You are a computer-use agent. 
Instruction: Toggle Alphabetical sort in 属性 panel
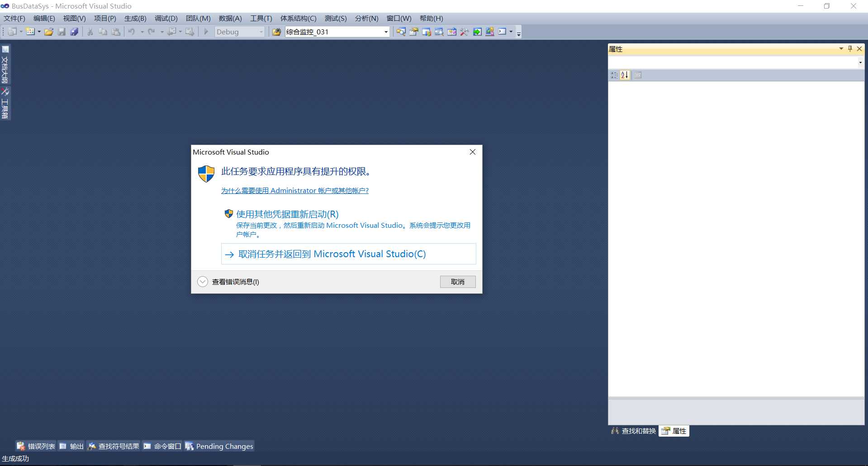click(625, 75)
